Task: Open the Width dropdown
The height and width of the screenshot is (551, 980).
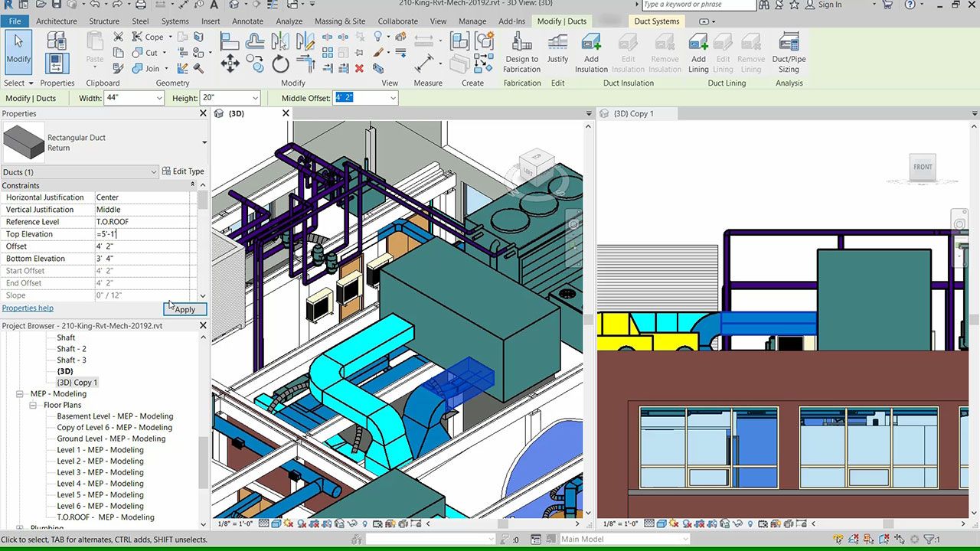Action: click(x=159, y=98)
